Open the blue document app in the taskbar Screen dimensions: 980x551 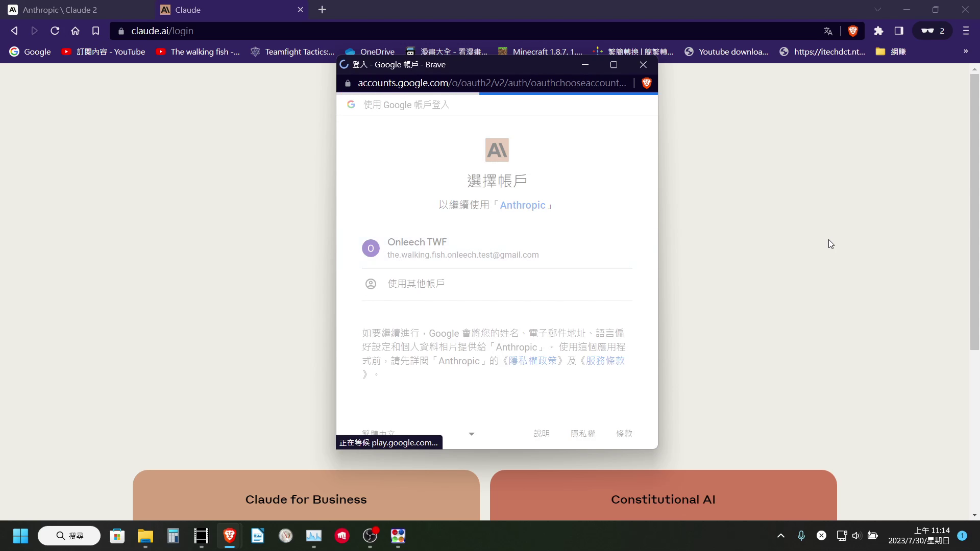[257, 536]
